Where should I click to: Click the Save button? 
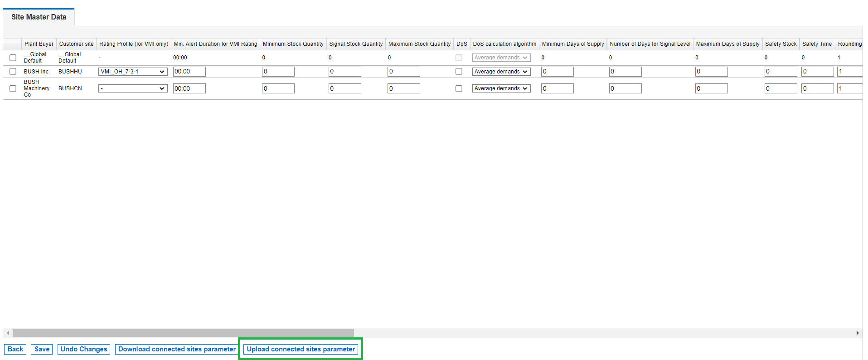(42, 349)
